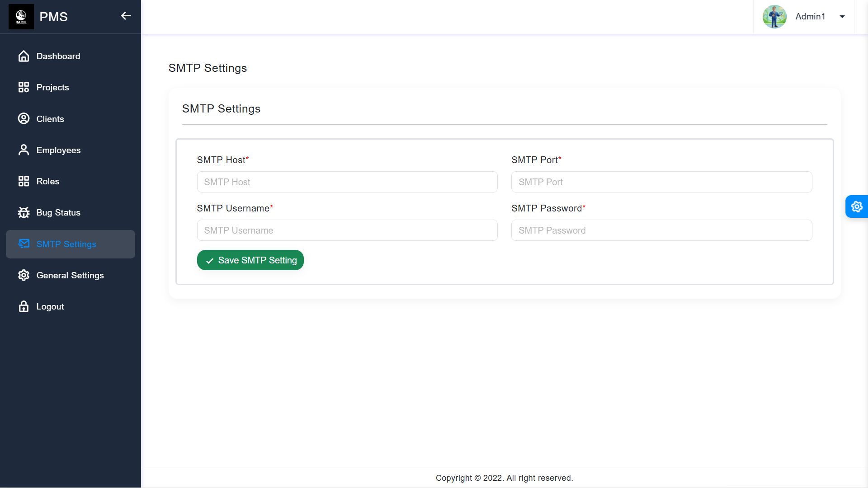
Task: Click the SMTP Username text box
Action: click(x=347, y=230)
